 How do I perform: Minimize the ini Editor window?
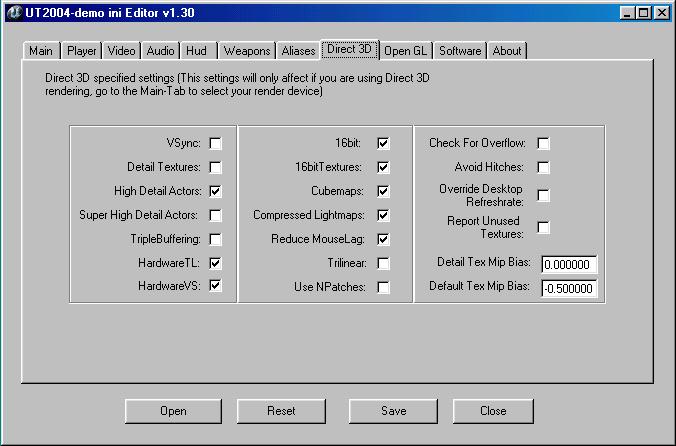tap(627, 13)
